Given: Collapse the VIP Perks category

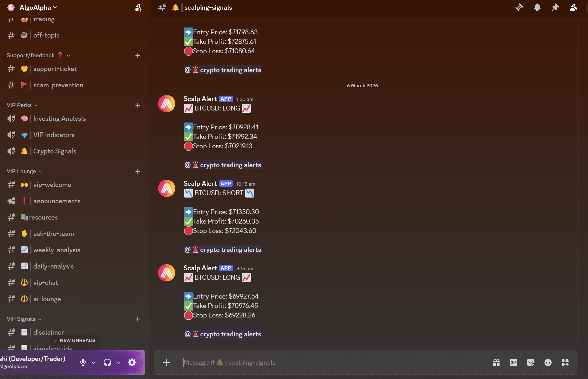Looking at the screenshot, I should pos(22,105).
